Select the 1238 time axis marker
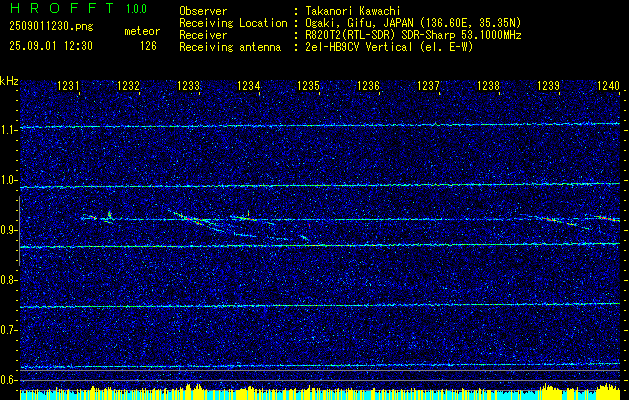Image resolution: width=629 pixels, height=400 pixels. (x=488, y=85)
